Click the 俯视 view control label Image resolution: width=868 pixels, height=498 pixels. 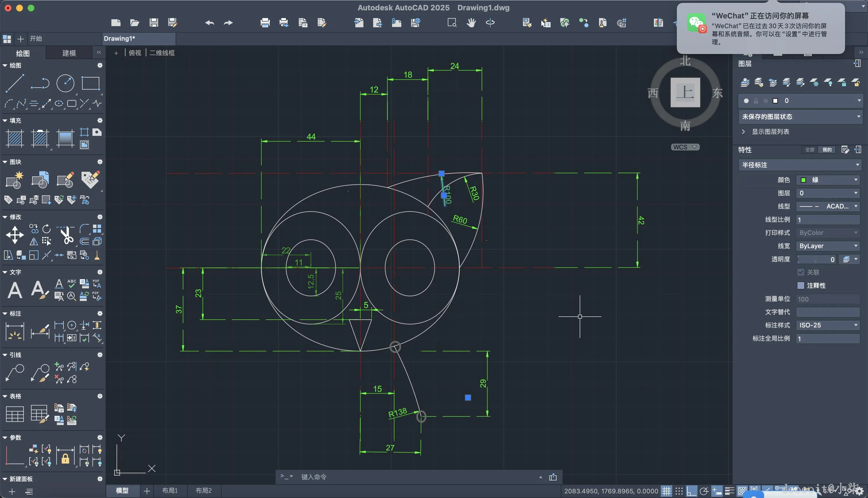[x=135, y=53]
